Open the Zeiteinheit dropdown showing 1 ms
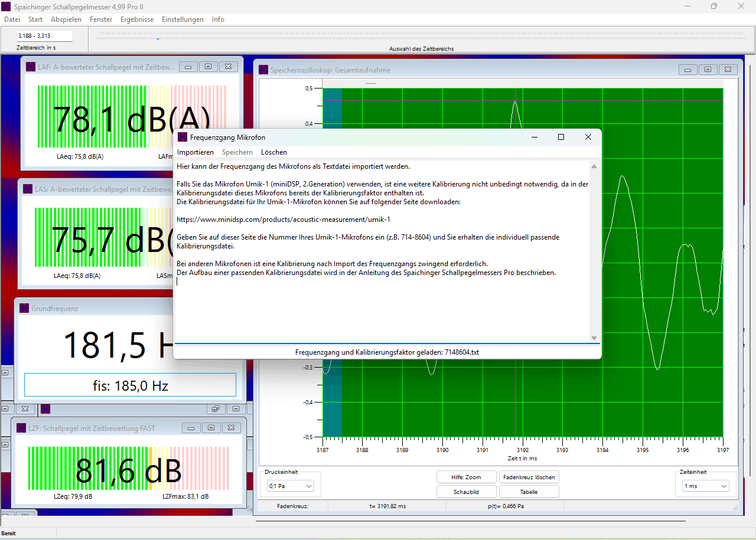 [705, 486]
